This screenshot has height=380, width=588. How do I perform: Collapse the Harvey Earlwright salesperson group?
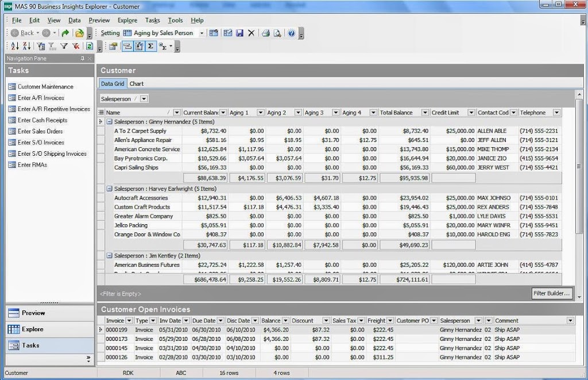pos(110,189)
